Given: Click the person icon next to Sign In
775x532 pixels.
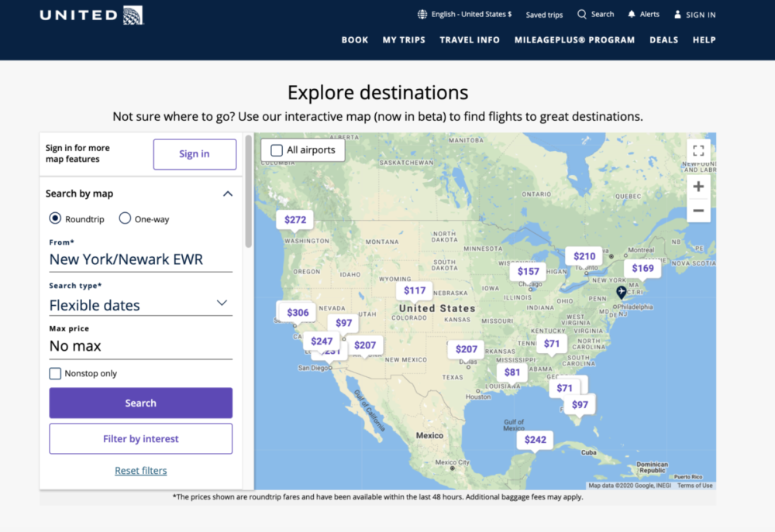Looking at the screenshot, I should [677, 14].
